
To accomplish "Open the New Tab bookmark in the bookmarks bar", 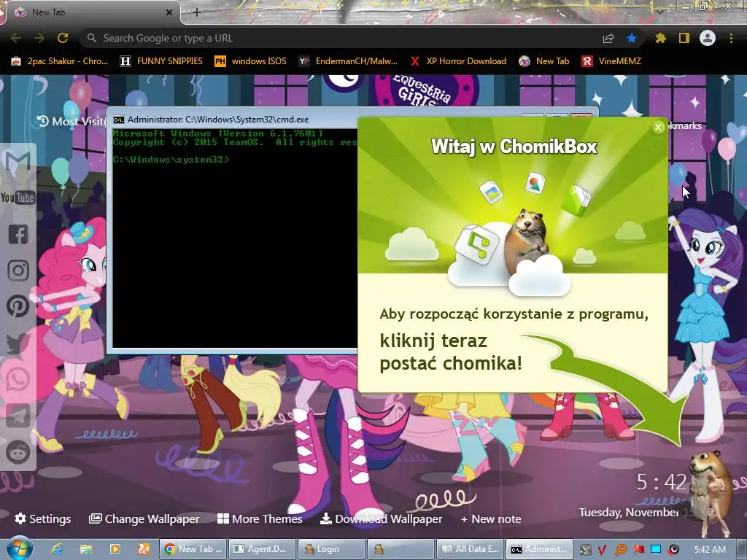I will (x=544, y=61).
